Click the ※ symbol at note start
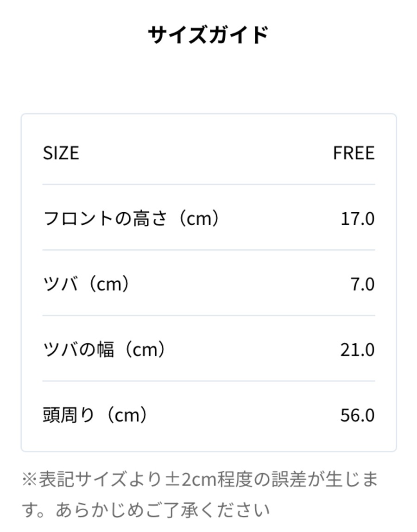This screenshot has height=532, width=417. [x=30, y=480]
